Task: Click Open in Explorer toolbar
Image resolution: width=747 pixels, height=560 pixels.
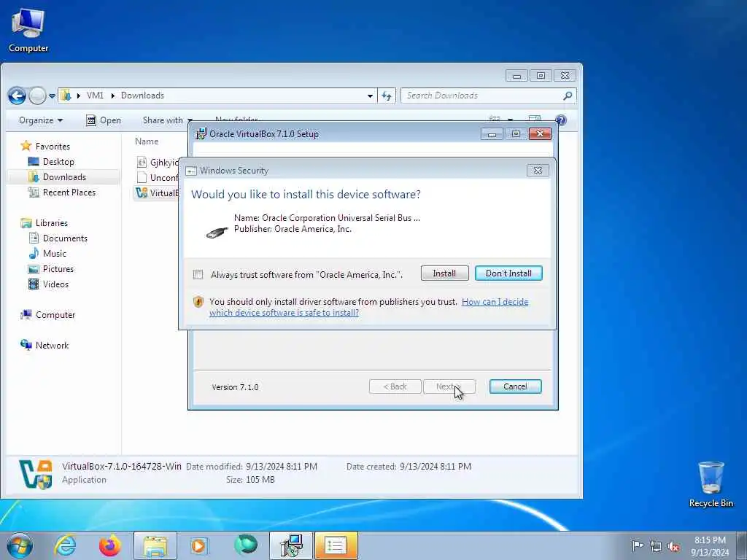Action: click(x=104, y=120)
